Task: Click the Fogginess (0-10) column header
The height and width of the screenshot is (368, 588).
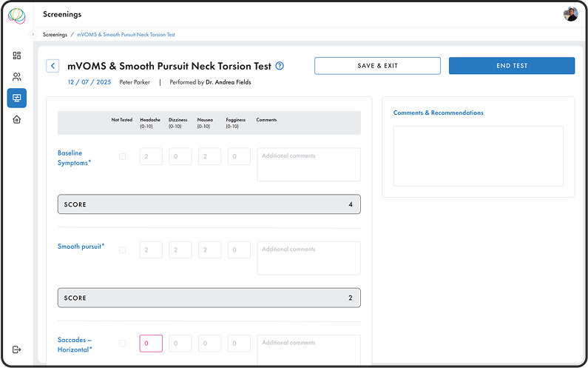Action: (235, 123)
